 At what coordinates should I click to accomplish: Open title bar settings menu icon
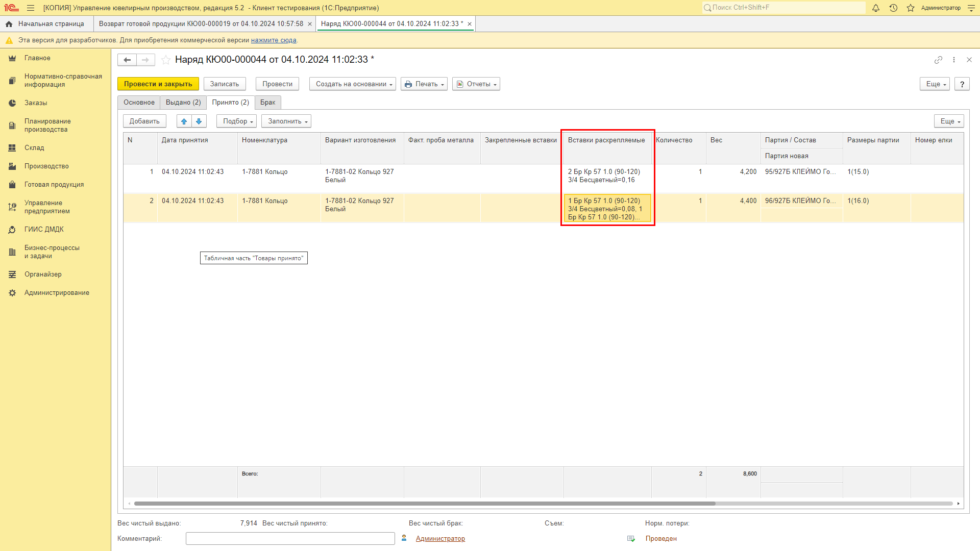coord(971,8)
